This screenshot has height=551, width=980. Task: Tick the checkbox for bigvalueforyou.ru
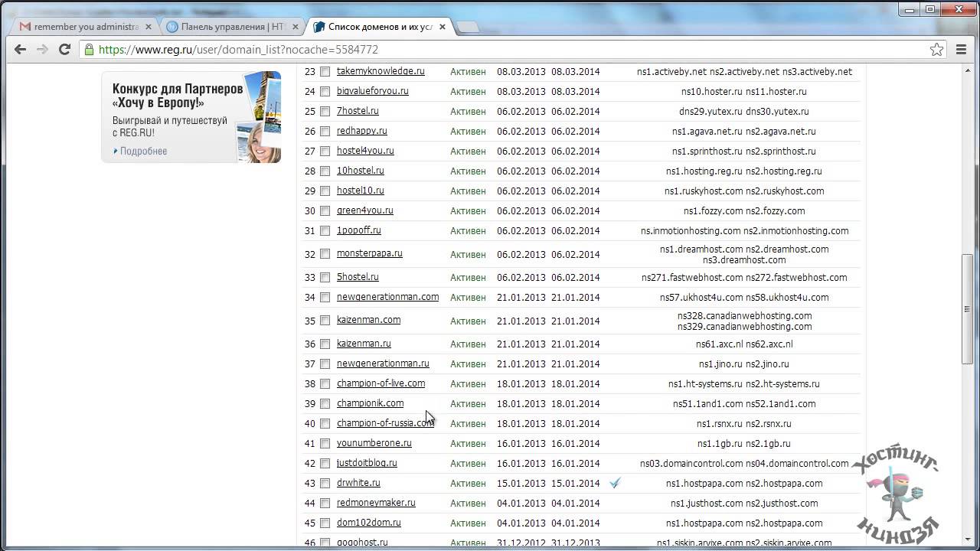(x=325, y=91)
